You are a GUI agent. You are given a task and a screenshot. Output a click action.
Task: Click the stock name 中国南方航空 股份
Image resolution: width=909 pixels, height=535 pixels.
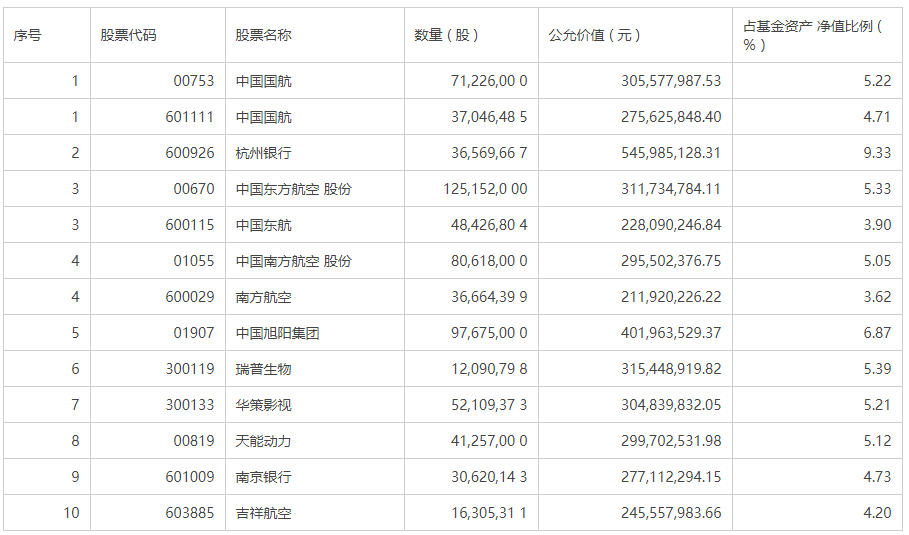293,261
